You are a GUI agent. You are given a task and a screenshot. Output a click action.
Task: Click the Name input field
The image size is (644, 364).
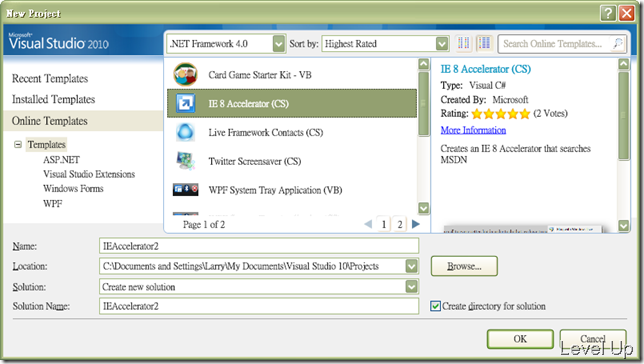[x=259, y=246]
